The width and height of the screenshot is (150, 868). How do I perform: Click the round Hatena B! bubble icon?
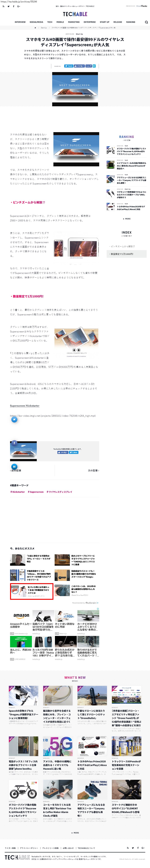pyautogui.click(x=14, y=467)
